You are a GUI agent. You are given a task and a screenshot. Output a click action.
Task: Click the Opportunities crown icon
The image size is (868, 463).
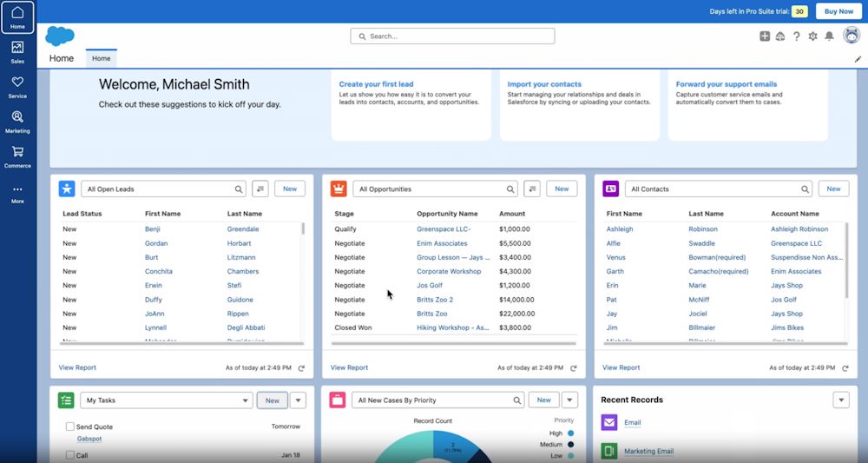click(339, 189)
